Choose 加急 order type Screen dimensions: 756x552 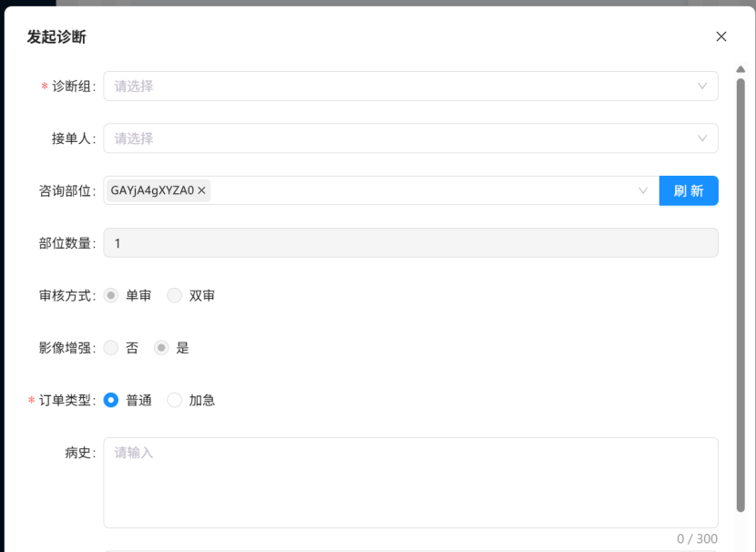(175, 400)
